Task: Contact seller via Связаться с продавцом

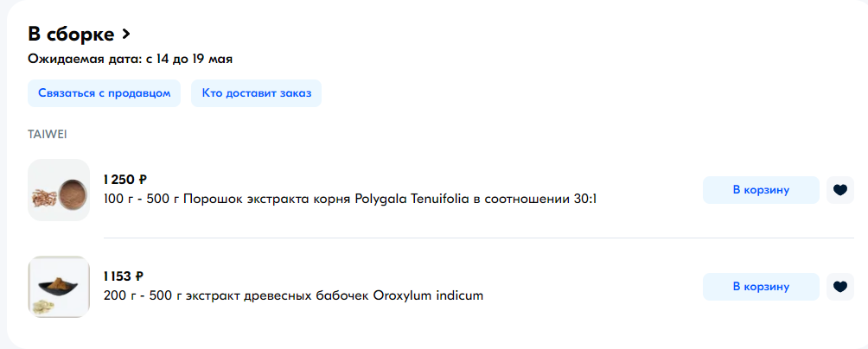Action: tap(104, 93)
